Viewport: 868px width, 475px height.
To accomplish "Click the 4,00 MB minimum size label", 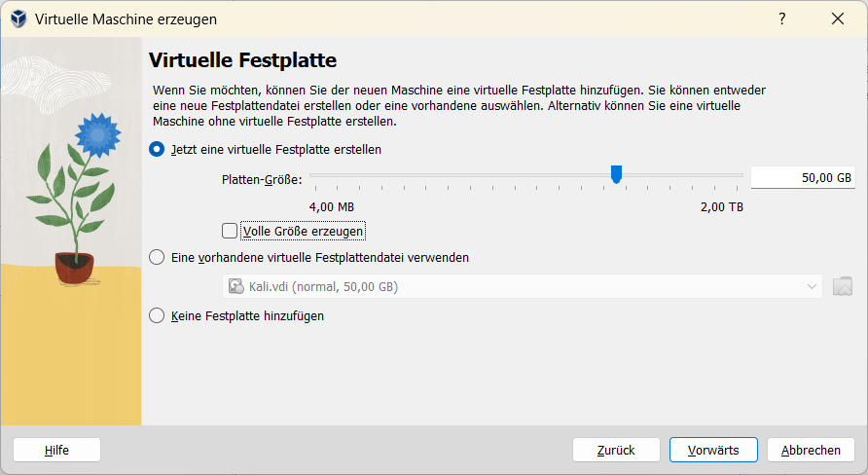I will 332,207.
